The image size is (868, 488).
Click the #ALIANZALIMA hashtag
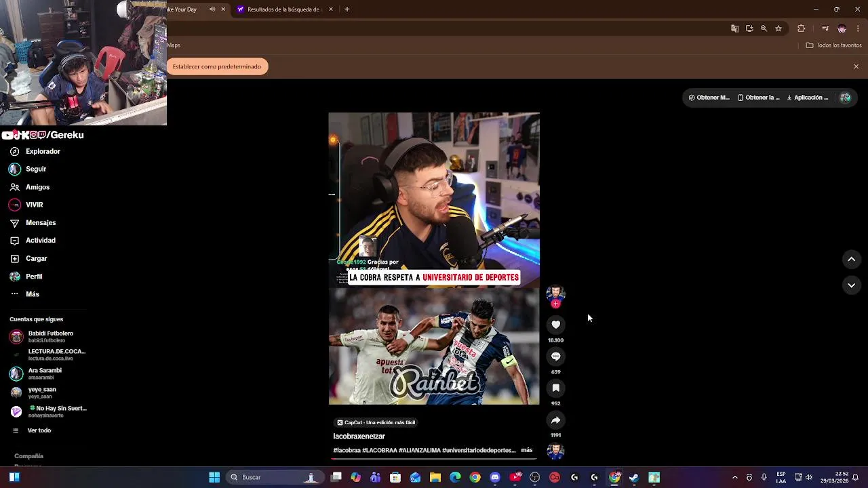point(419,450)
